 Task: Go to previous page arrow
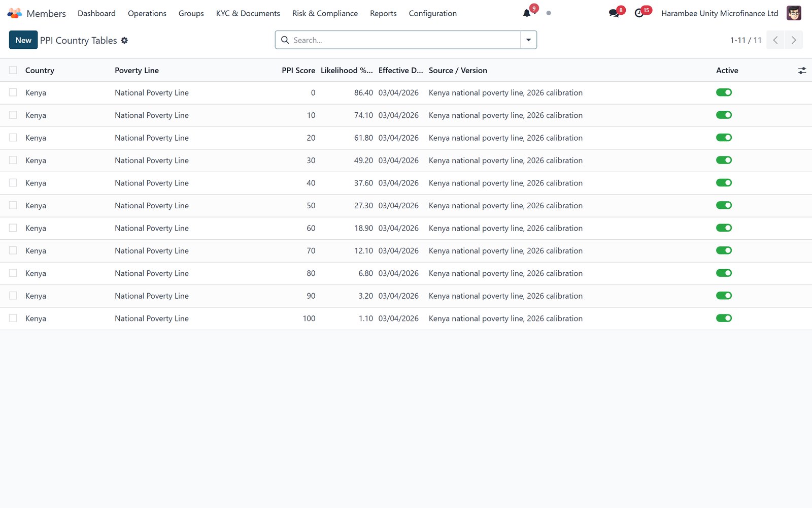pos(775,40)
